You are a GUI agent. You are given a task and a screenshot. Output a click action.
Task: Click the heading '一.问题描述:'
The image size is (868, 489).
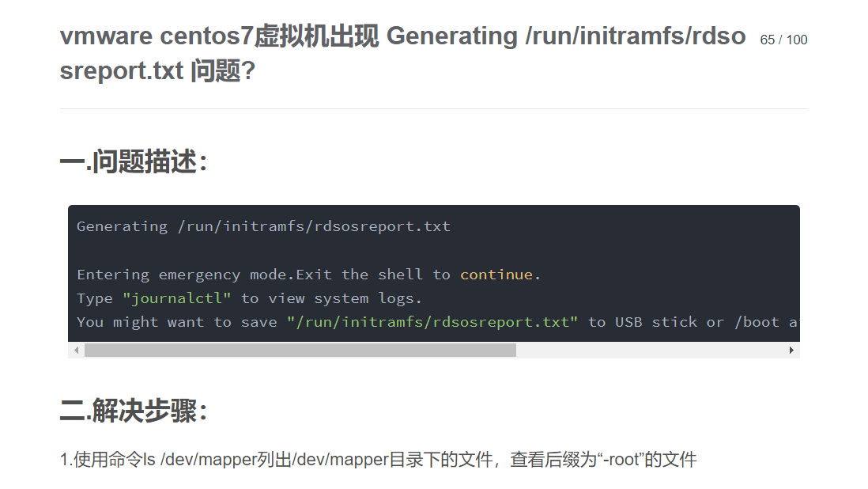[134, 161]
